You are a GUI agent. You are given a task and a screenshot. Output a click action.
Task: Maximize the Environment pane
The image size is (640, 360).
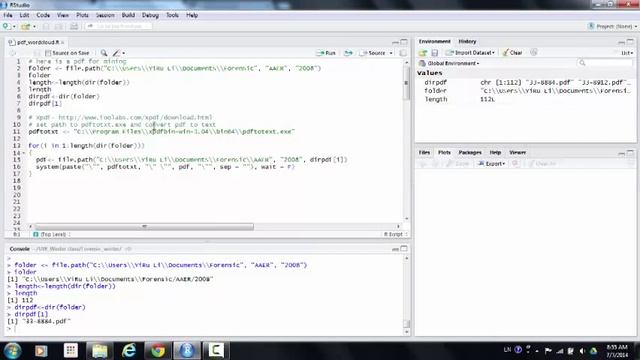tap(630, 42)
